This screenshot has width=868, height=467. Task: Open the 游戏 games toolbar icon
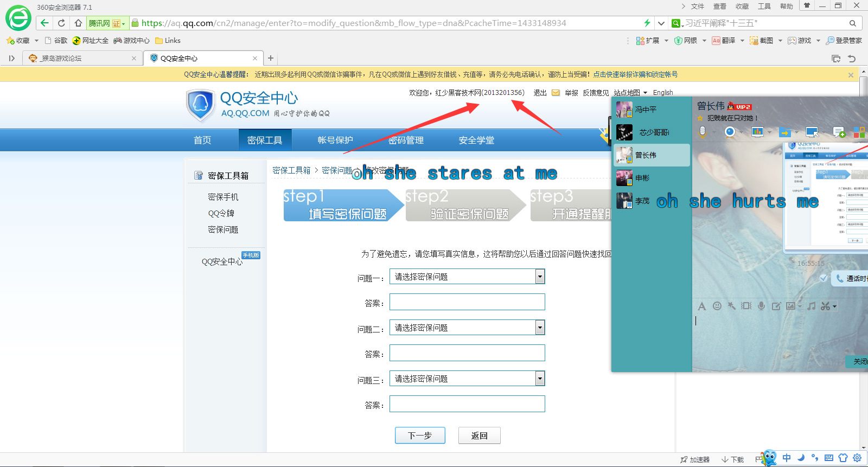800,41
